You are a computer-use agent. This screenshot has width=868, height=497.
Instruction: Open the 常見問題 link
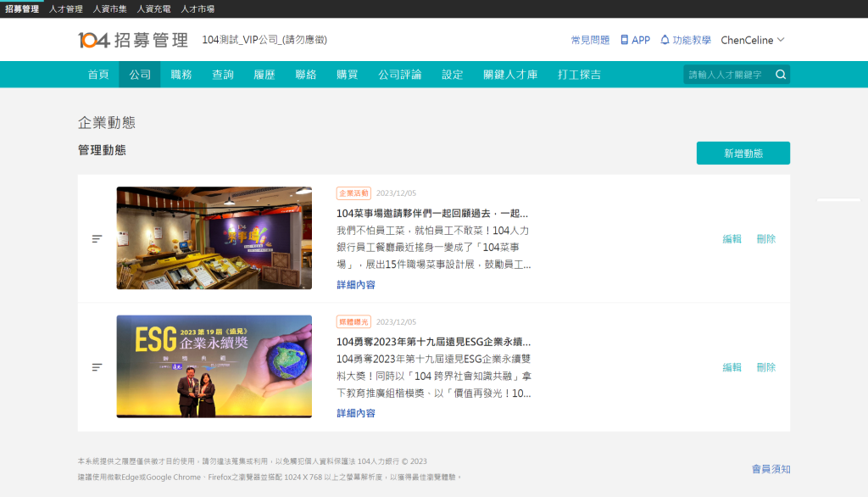pos(590,40)
